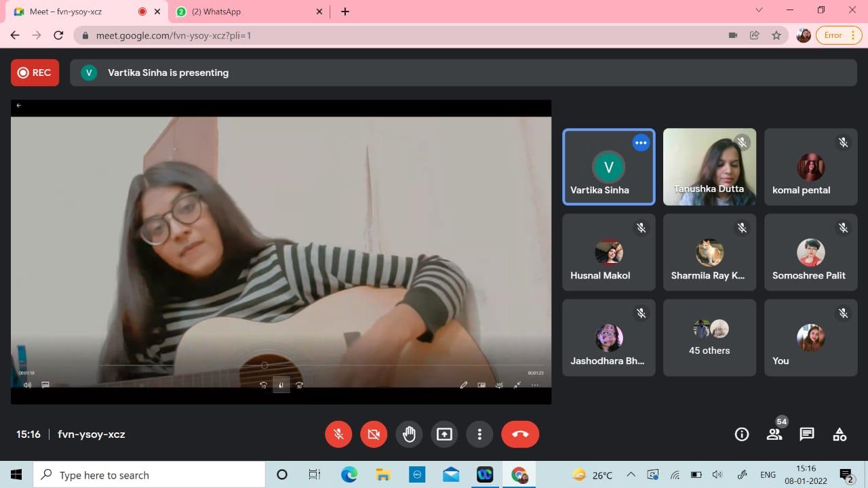This screenshot has width=868, height=488.
Task: Click the Windows search box in taskbar
Action: (149, 475)
